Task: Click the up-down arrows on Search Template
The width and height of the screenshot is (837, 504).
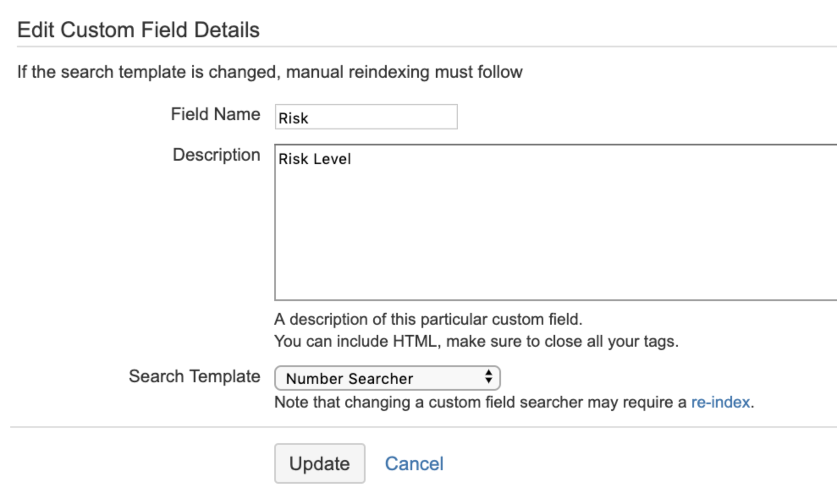Action: (489, 376)
